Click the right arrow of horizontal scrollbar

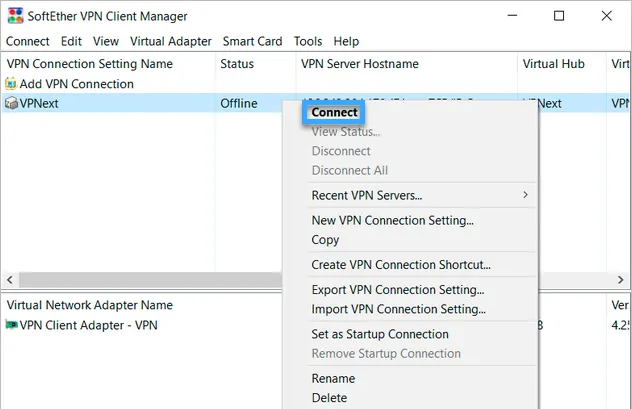[x=621, y=280]
